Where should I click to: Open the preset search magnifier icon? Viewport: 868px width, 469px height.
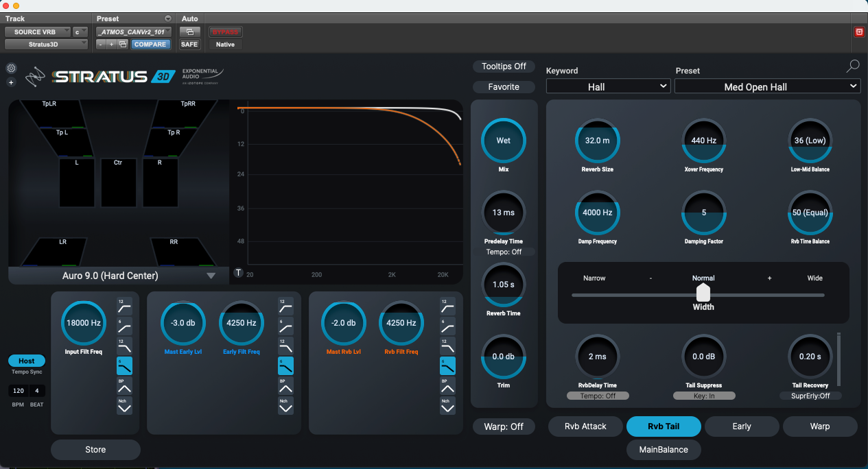pyautogui.click(x=852, y=67)
